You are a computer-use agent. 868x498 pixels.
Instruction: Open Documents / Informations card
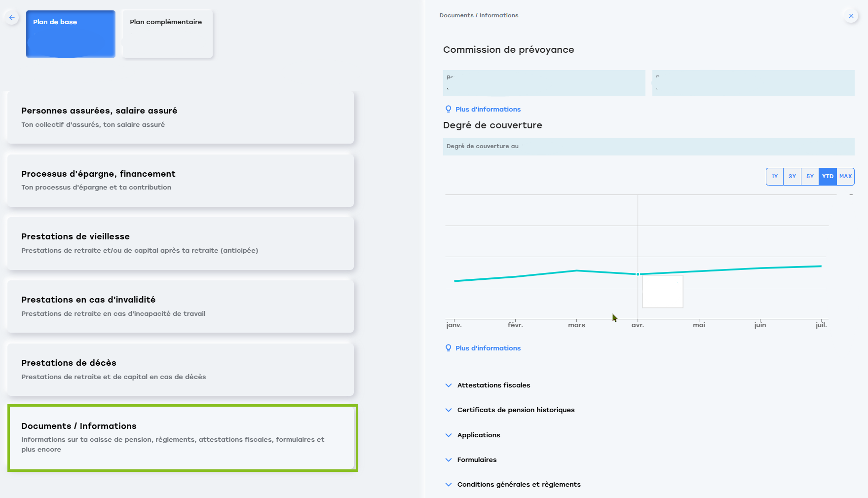click(x=183, y=438)
